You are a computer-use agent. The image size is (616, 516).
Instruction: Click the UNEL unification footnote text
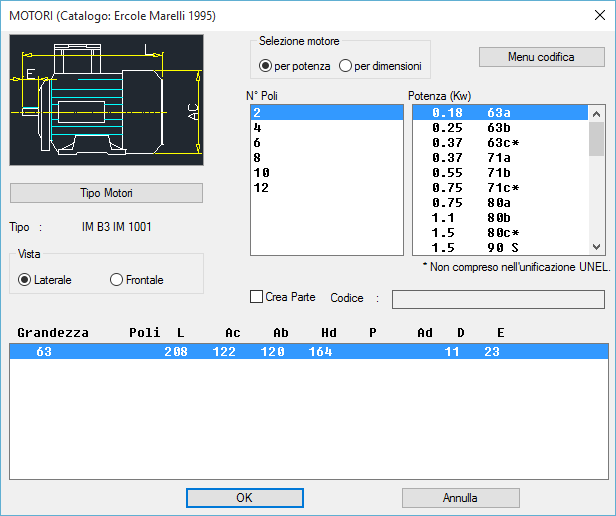tap(517, 267)
